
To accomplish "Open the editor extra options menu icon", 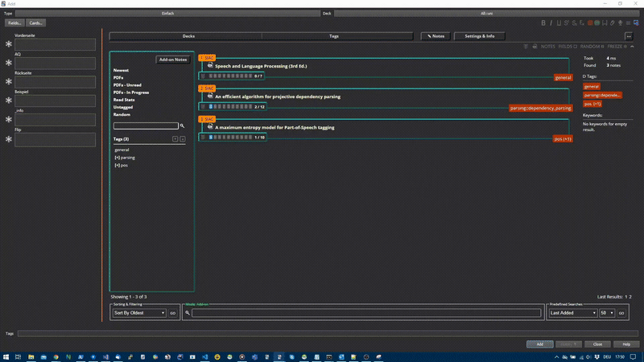I will 628,23.
